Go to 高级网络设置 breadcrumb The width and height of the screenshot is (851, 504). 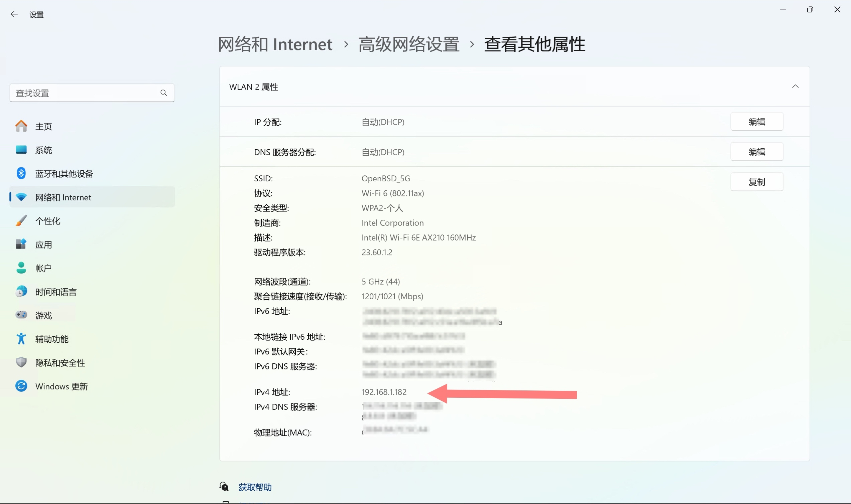(x=409, y=44)
